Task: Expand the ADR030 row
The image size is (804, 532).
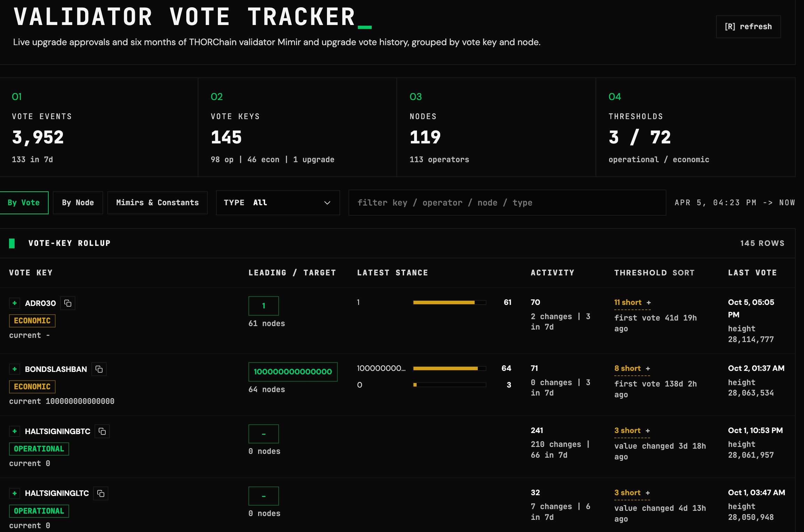Action: pos(15,303)
